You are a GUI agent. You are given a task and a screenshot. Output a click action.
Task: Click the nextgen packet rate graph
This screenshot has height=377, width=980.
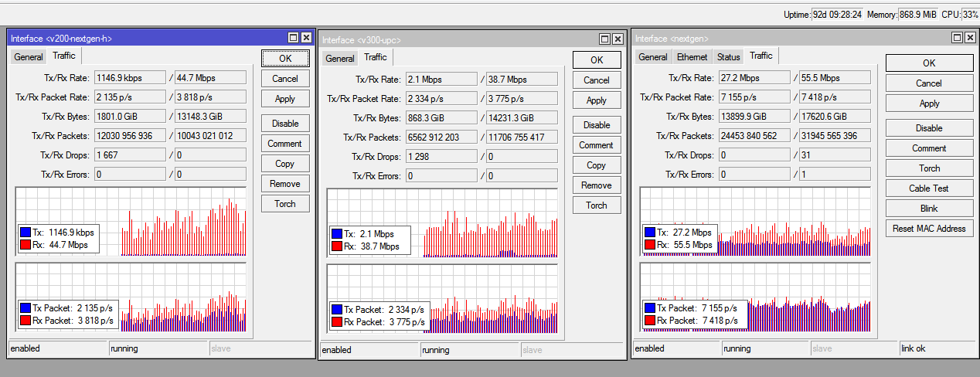click(x=755, y=297)
